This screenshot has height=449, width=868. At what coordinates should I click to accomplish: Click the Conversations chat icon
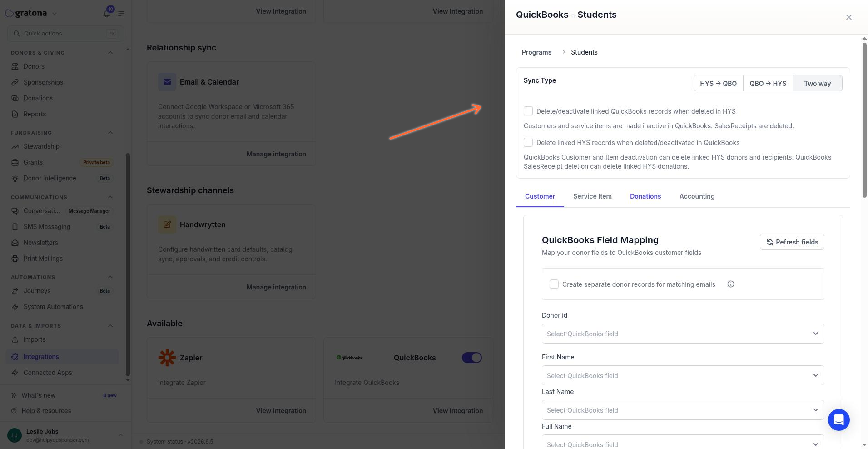(x=15, y=211)
